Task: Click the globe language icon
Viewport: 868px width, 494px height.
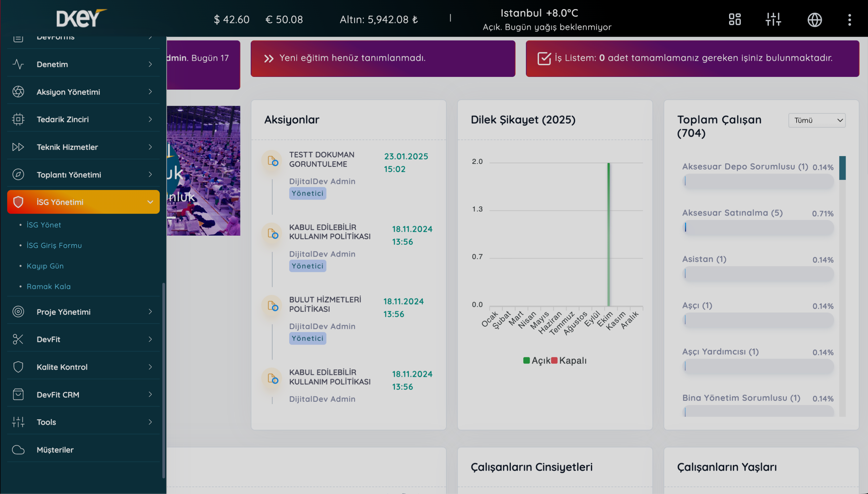Action: pos(814,20)
